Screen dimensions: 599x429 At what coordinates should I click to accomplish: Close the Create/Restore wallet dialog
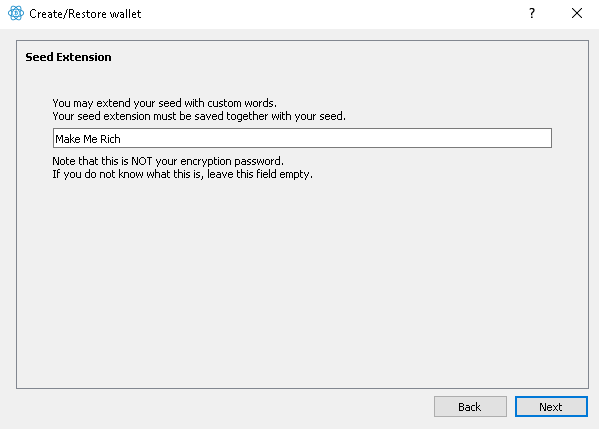[x=577, y=13]
